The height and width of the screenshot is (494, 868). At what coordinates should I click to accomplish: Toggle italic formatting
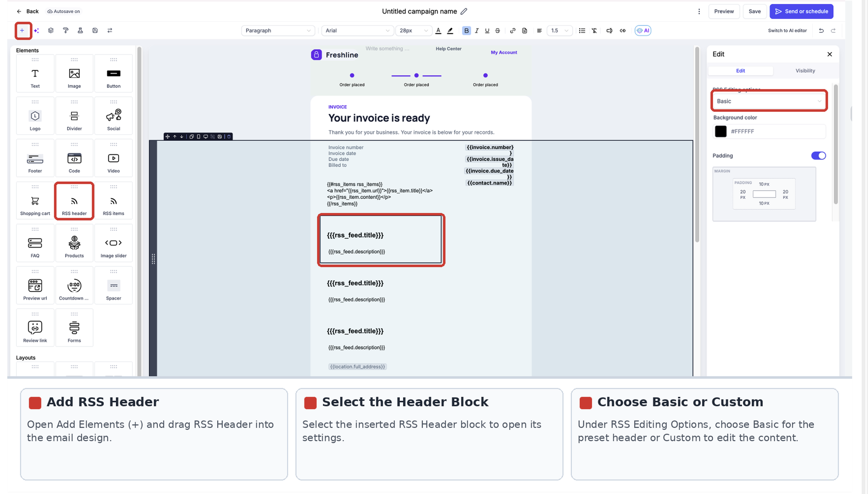[477, 30]
